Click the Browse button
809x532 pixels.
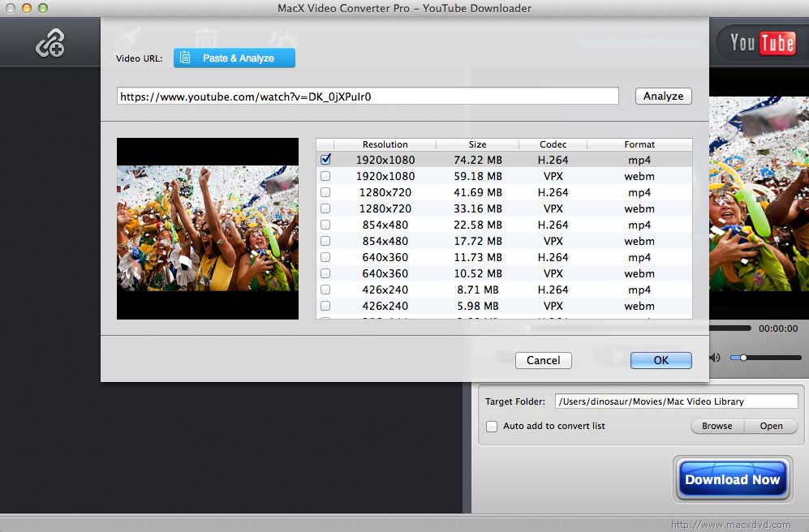tap(717, 426)
